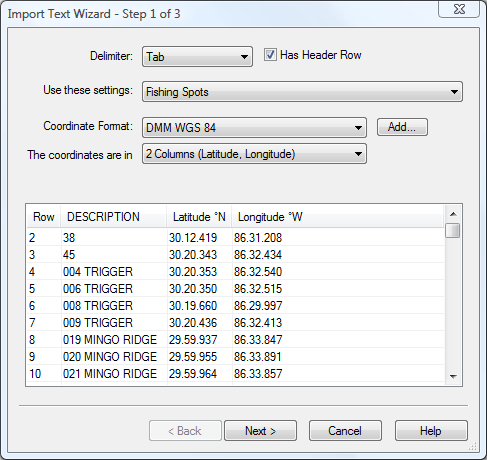Click latitude value 29.59.955
The height and width of the screenshot is (460, 487).
[193, 357]
